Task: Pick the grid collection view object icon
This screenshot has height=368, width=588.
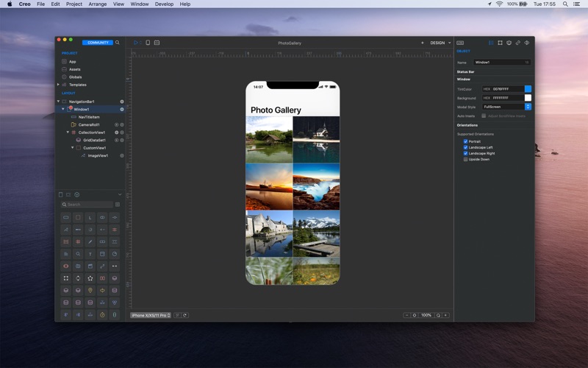Action: 78,241
